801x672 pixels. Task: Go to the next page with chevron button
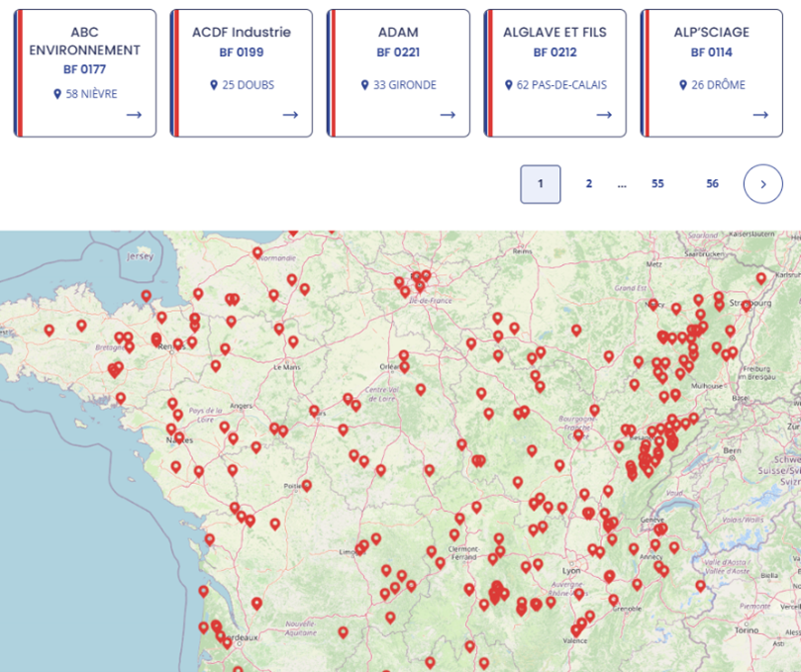point(762,184)
